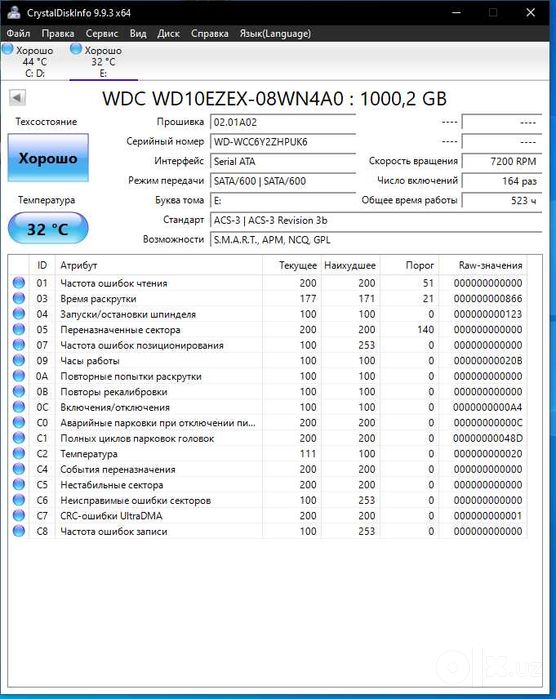Open the Вид menu
Screen dimensions: 556x699
138,33
